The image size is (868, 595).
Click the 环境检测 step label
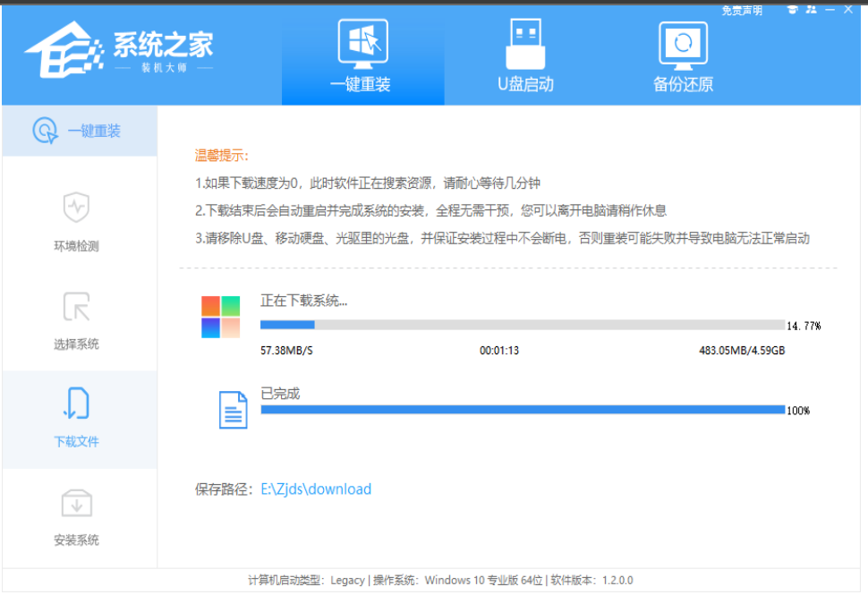(x=76, y=246)
